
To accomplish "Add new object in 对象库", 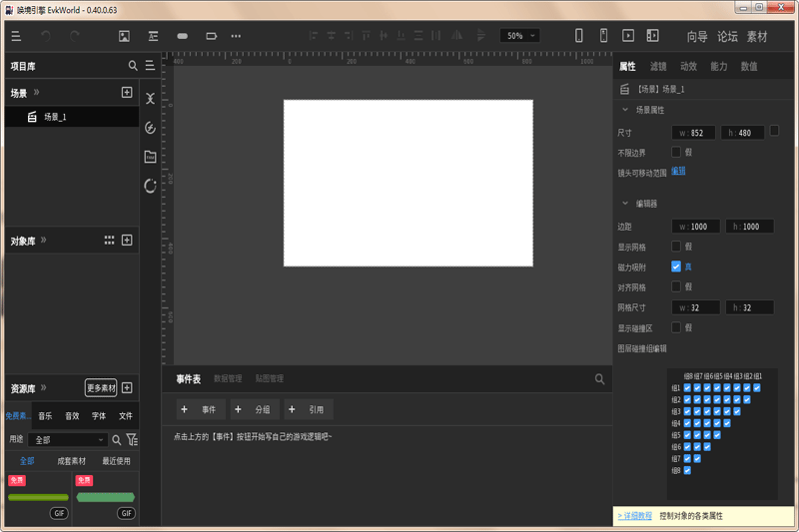I will point(127,241).
